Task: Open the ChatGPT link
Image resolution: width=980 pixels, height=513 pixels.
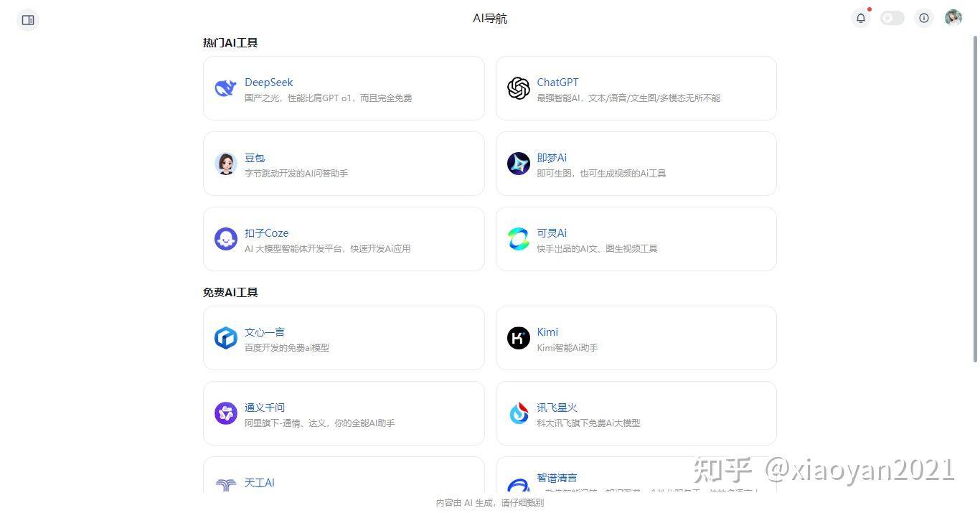Action: [557, 83]
